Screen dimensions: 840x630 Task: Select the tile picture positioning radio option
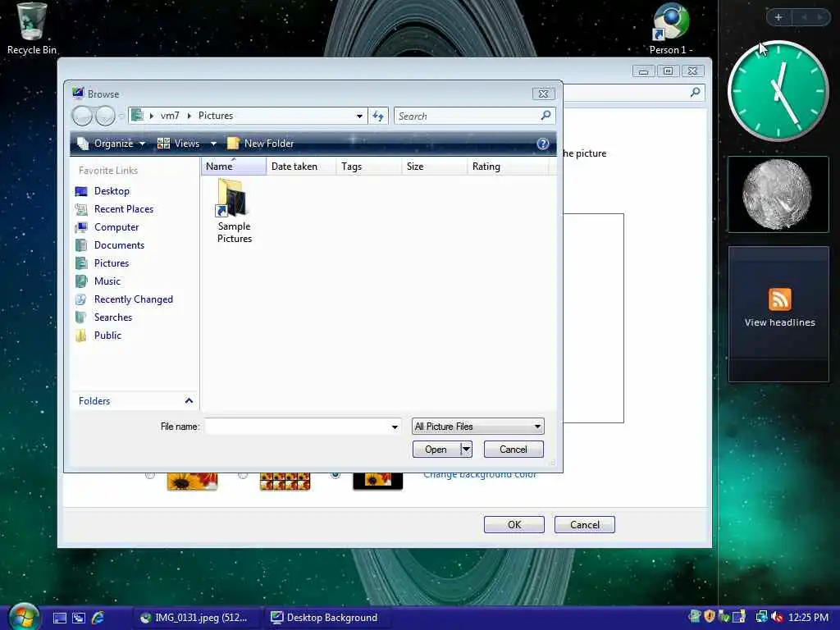(243, 475)
